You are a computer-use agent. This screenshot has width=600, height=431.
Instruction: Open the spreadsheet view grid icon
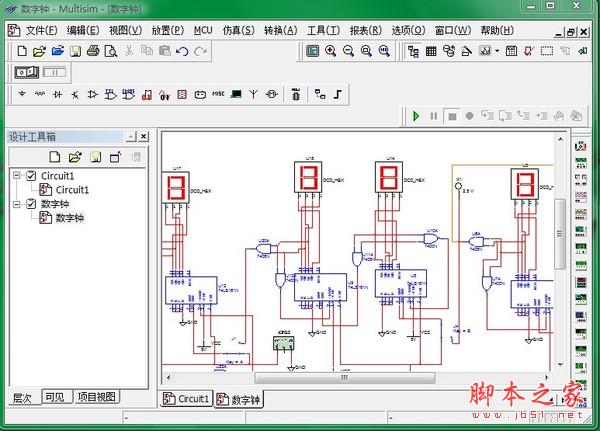[431, 51]
